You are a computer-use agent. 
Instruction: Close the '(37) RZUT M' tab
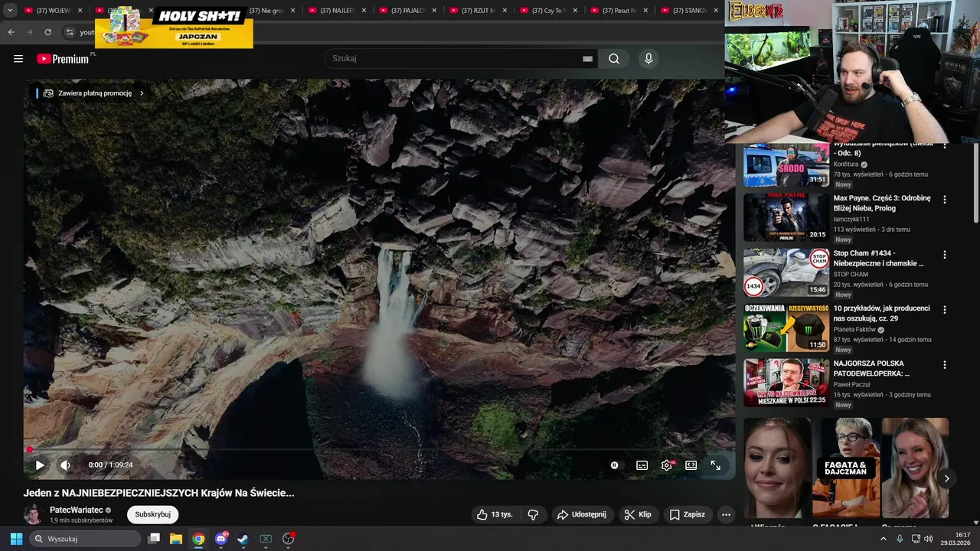coord(505,11)
